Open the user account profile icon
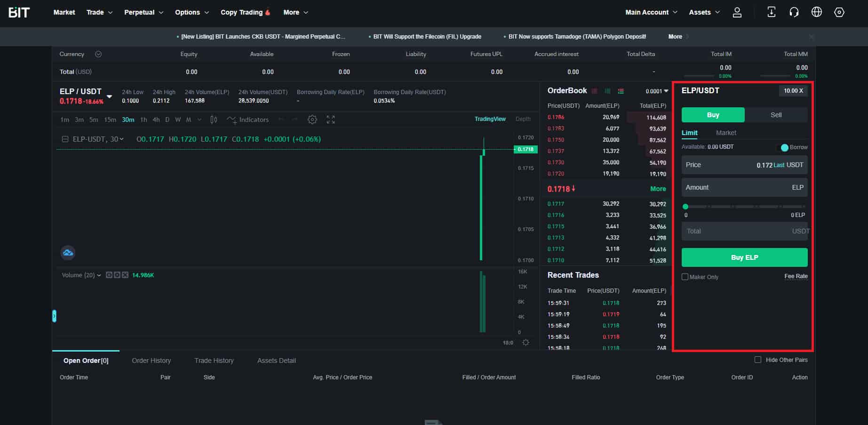Image resolution: width=868 pixels, height=425 pixels. [737, 12]
